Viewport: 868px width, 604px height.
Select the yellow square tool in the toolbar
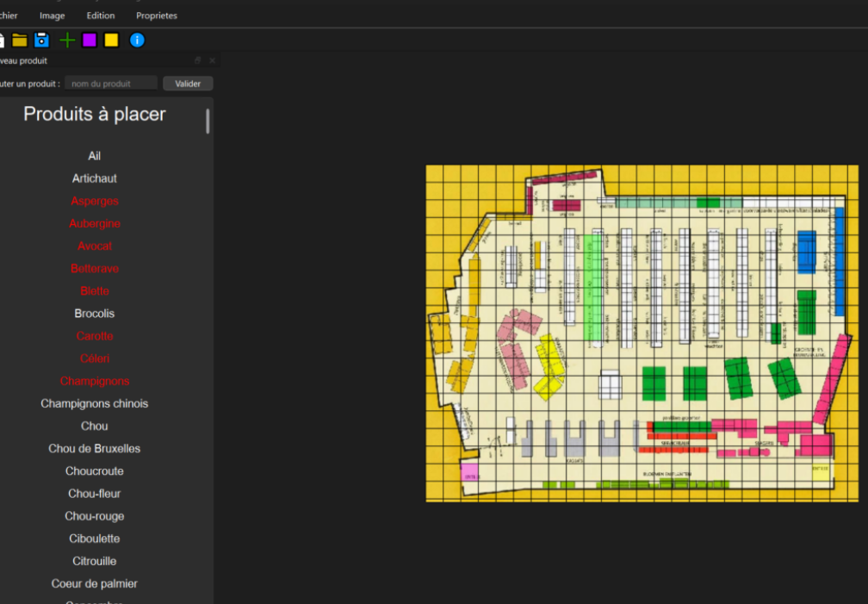click(x=110, y=40)
